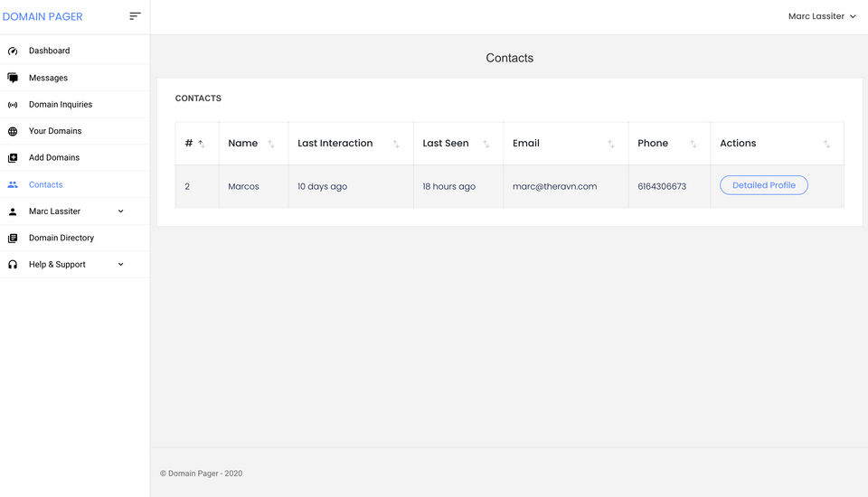Click the Help & Support headset icon

point(13,265)
